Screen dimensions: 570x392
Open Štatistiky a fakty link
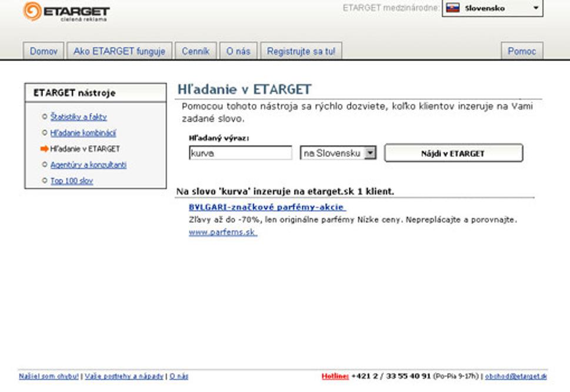coord(78,116)
